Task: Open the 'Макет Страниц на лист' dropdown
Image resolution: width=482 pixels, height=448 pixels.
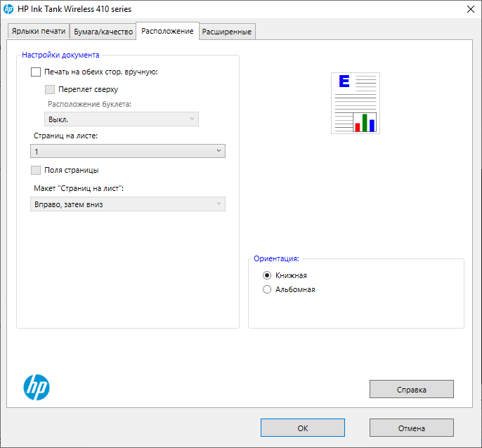Action: (128, 204)
